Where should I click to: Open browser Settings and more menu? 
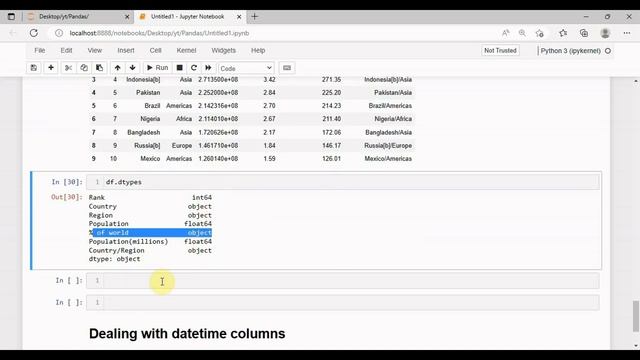tap(627, 33)
